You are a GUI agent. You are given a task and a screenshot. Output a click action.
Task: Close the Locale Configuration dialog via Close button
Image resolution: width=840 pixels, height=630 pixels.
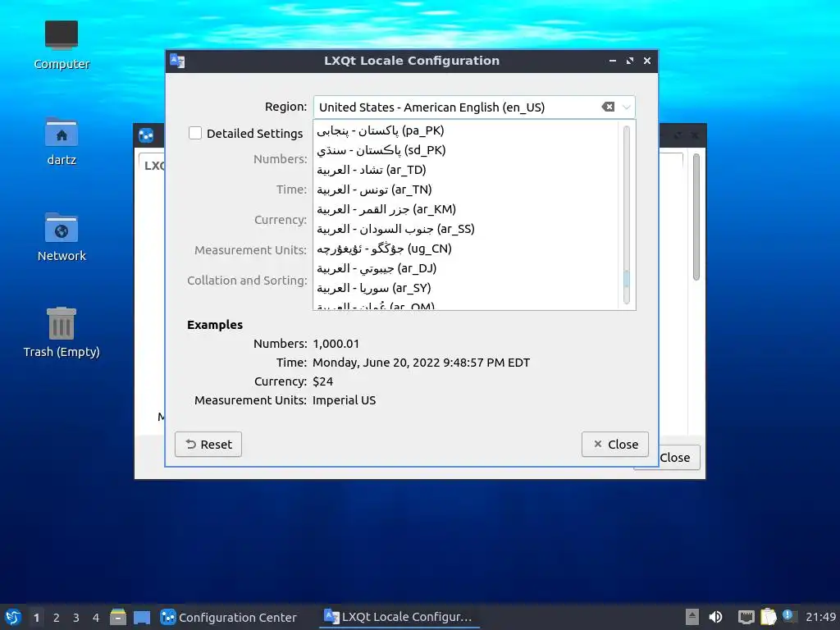coord(615,444)
